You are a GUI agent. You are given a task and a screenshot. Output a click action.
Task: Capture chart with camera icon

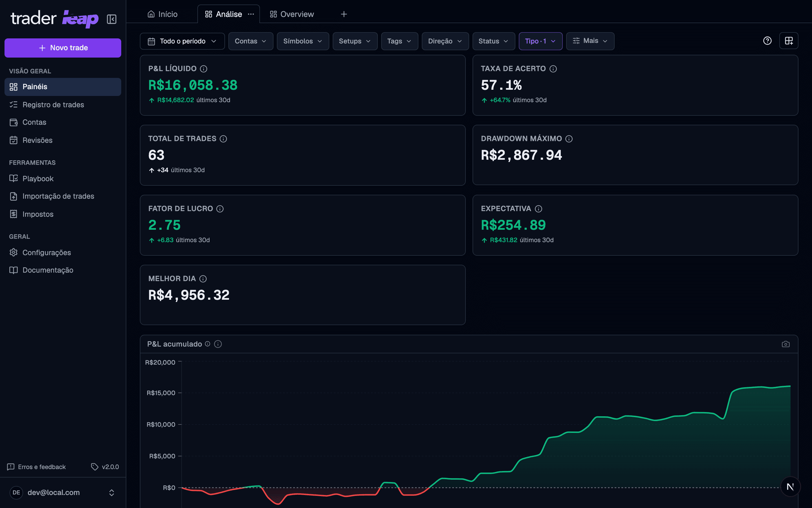point(786,344)
